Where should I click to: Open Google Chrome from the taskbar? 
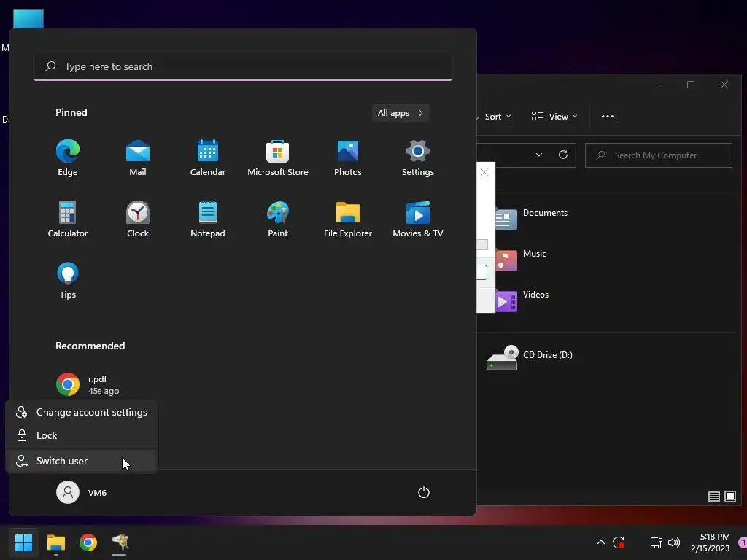pos(88,542)
